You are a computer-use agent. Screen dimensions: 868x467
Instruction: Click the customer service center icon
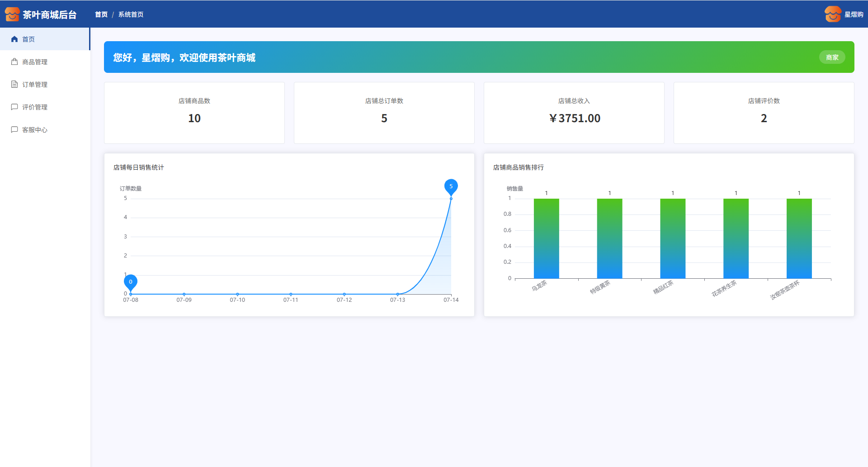14,130
